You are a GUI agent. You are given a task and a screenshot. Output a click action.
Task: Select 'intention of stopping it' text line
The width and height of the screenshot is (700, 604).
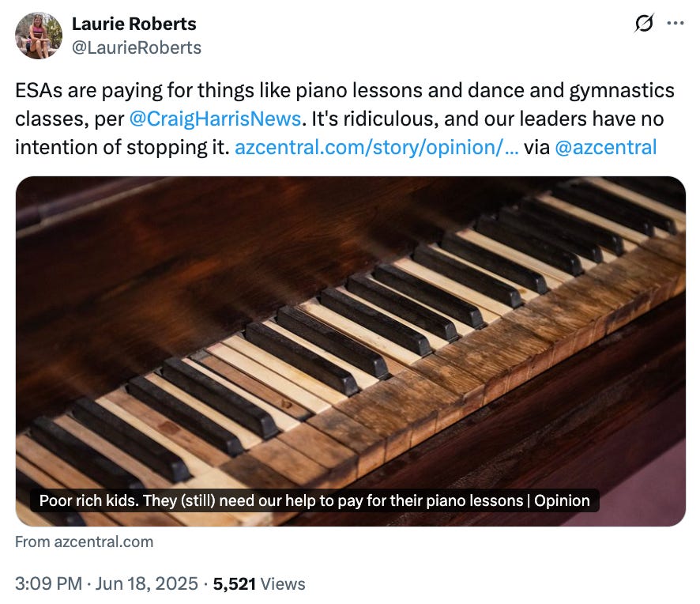pos(122,147)
